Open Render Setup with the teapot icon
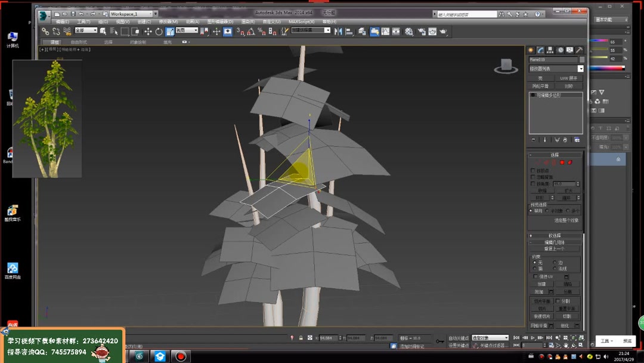 point(422,31)
